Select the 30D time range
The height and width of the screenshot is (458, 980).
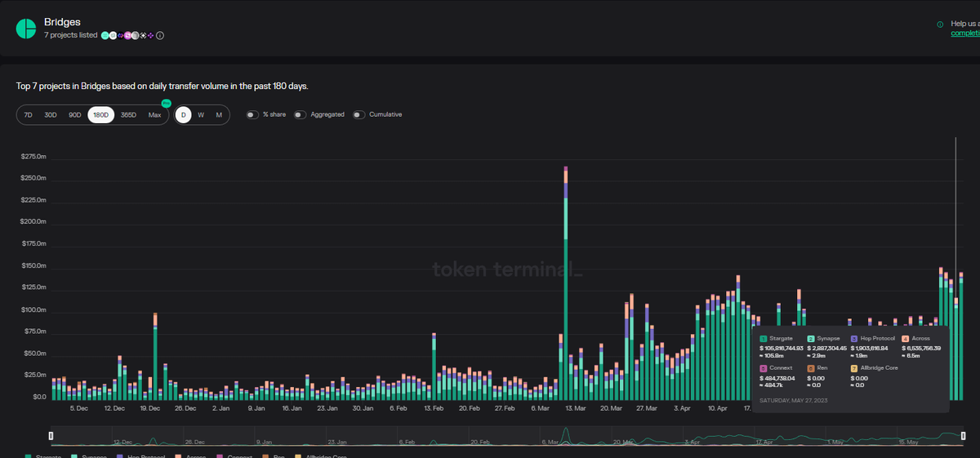coord(51,115)
